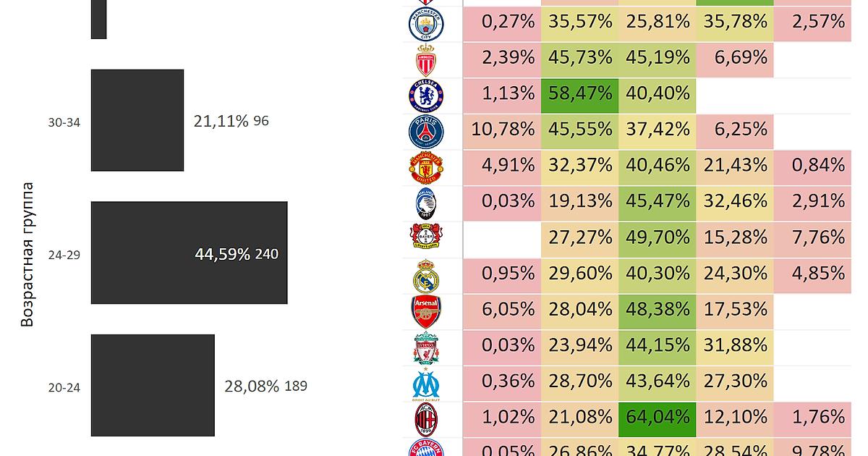868x456 pixels.
Task: Click the dark green 64,04% cell
Action: pyautogui.click(x=657, y=418)
